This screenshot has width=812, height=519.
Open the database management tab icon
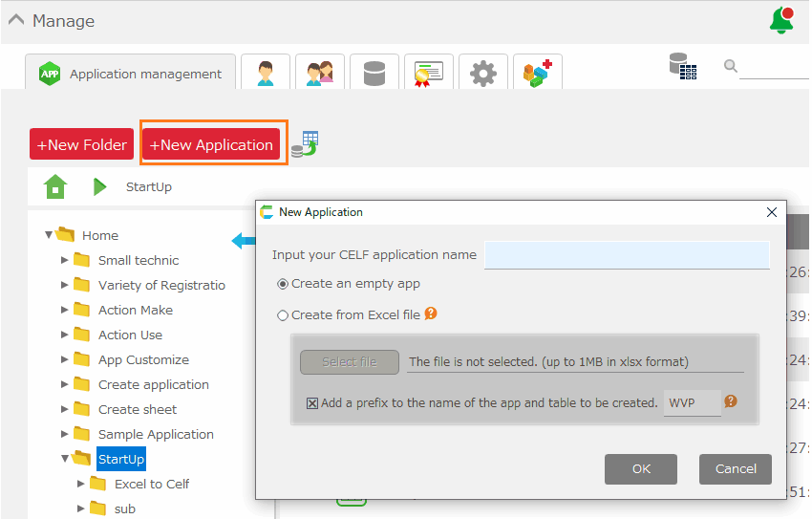pos(374,74)
